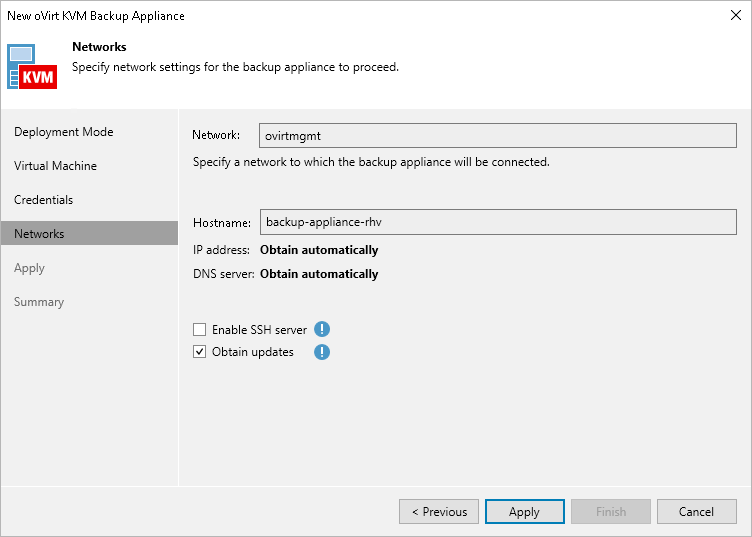Click DNS server Obtain automatically value
This screenshot has height=537, width=752.
click(x=319, y=274)
